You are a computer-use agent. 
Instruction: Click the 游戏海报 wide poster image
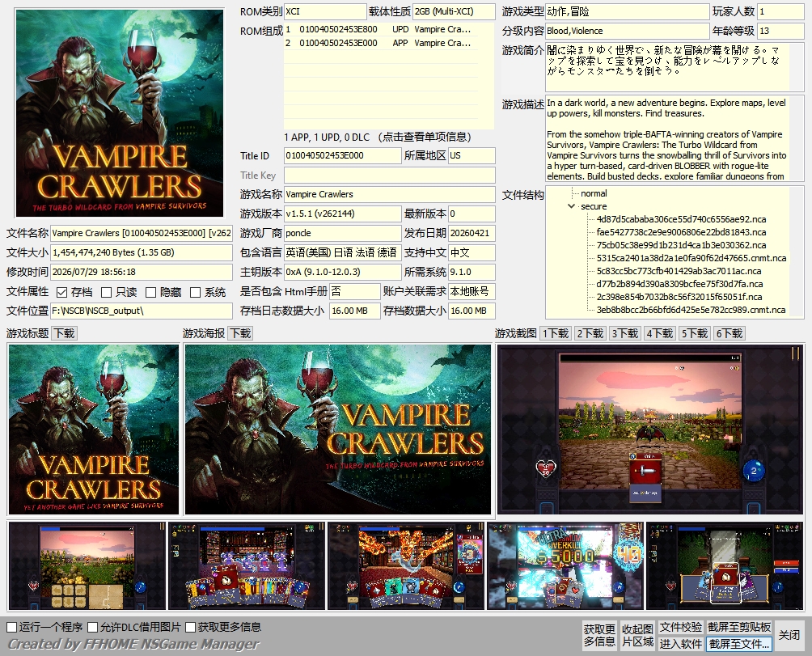pos(337,430)
